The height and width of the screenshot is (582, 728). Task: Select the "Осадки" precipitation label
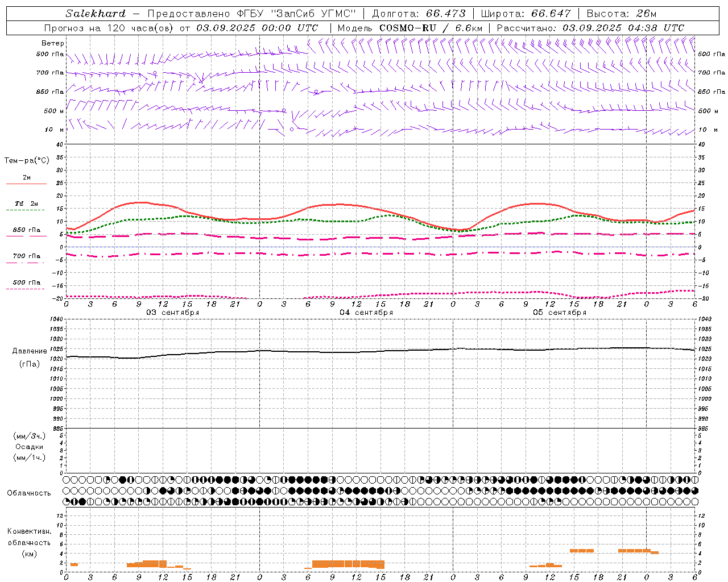[30, 447]
